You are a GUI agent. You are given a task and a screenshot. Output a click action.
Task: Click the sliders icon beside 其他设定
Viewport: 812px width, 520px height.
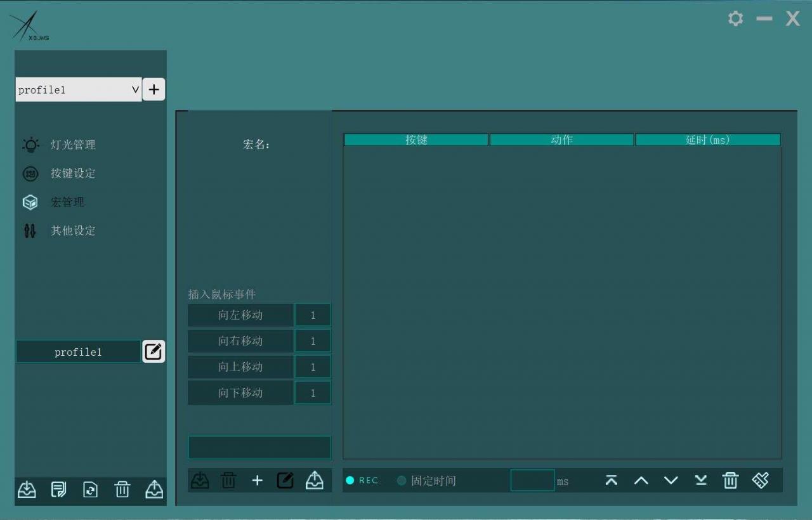tap(30, 231)
